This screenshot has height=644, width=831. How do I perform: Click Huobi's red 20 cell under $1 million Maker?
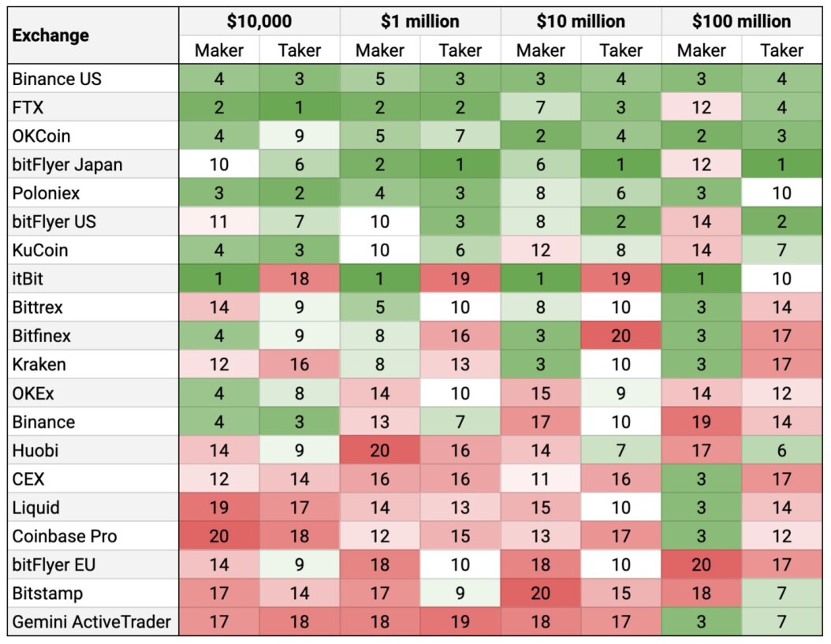click(380, 450)
